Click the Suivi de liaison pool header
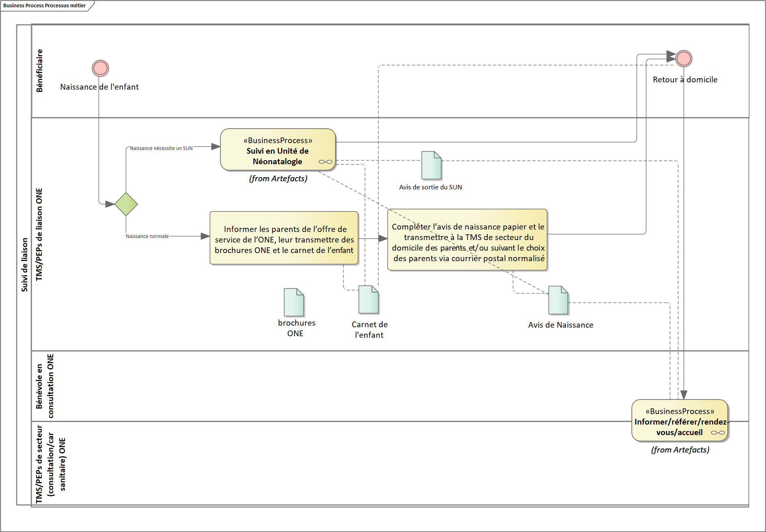 (x=24, y=264)
